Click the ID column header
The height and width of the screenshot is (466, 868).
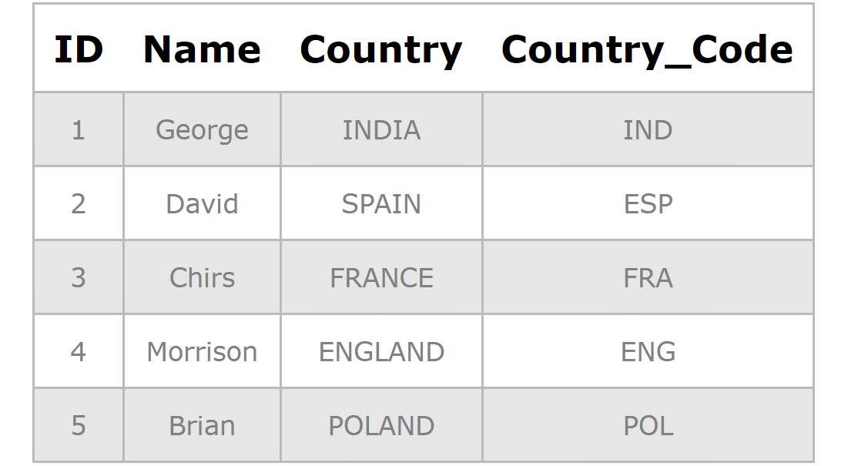tap(79, 49)
